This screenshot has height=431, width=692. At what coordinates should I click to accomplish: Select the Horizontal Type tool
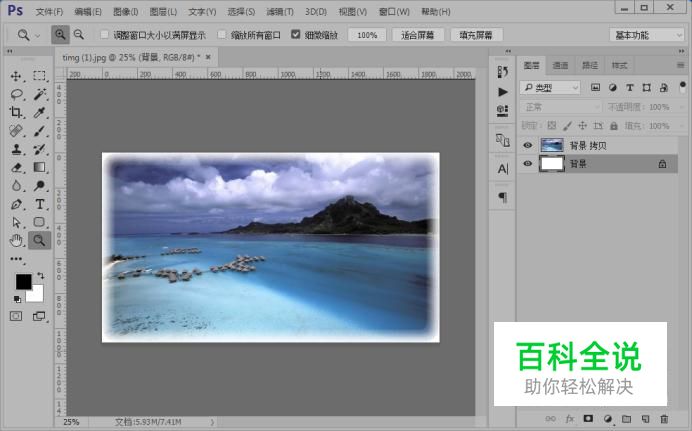point(39,204)
